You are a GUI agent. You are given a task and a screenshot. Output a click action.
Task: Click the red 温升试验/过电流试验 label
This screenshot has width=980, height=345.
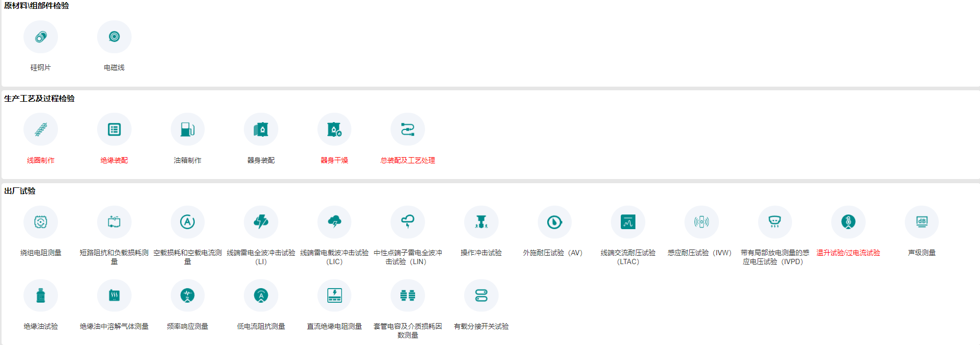click(848, 253)
